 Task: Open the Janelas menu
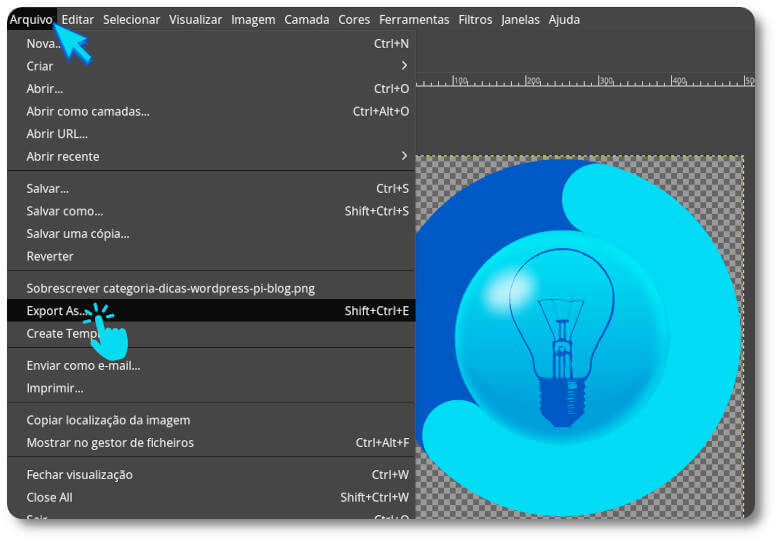[520, 19]
